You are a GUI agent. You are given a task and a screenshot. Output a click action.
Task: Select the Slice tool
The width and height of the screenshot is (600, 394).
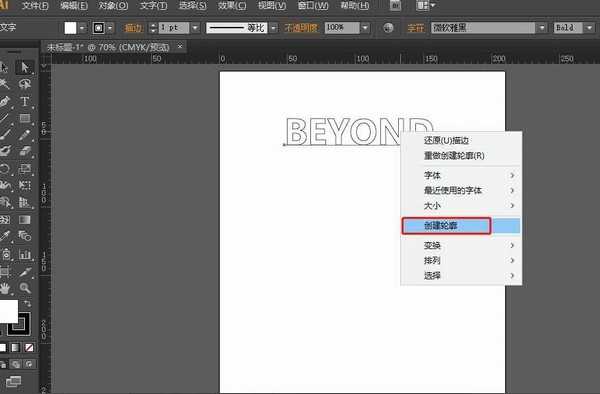point(25,272)
